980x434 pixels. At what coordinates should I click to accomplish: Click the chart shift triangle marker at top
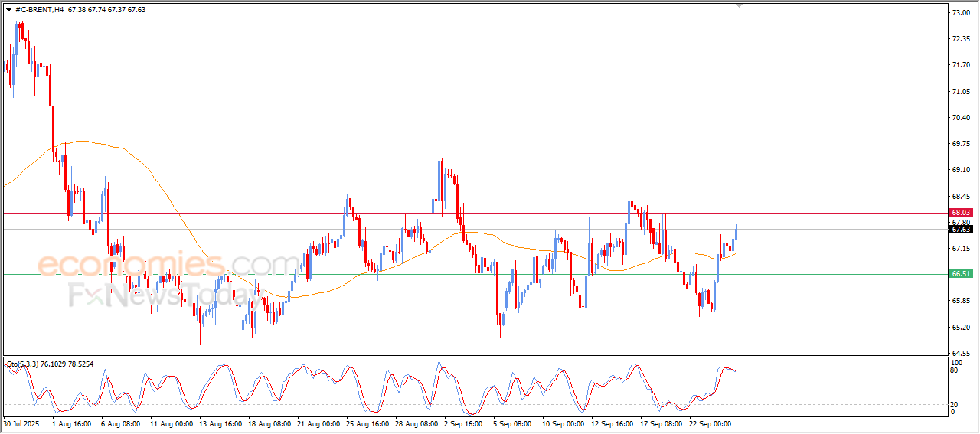click(739, 5)
